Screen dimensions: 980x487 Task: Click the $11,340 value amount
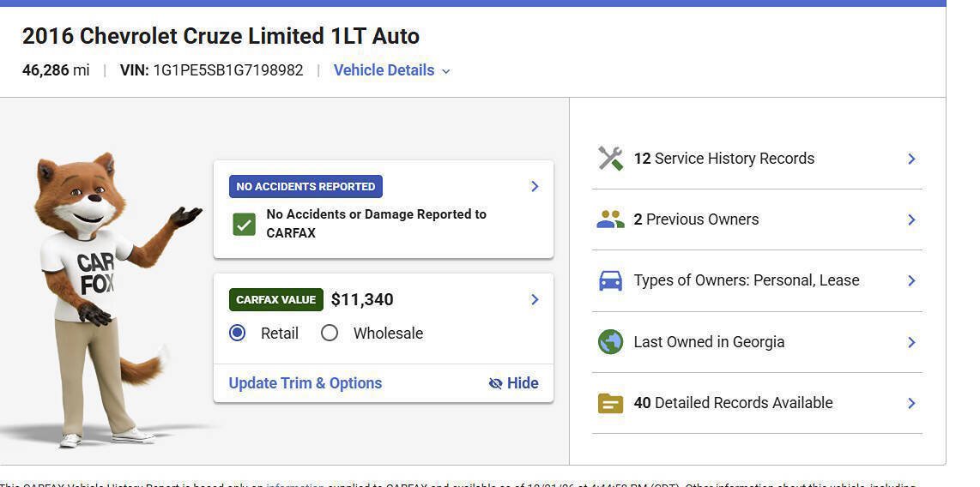coord(362,300)
